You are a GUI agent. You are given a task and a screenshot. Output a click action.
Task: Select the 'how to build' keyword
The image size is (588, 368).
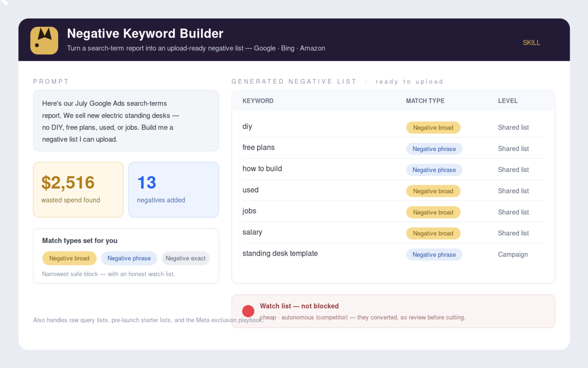[x=262, y=169]
